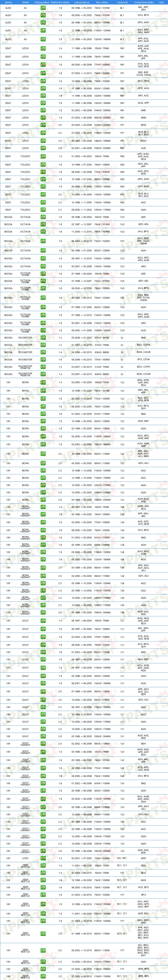Click the 1Z5 body code cell
The height and width of the screenshot is (980, 168).
point(122,298)
